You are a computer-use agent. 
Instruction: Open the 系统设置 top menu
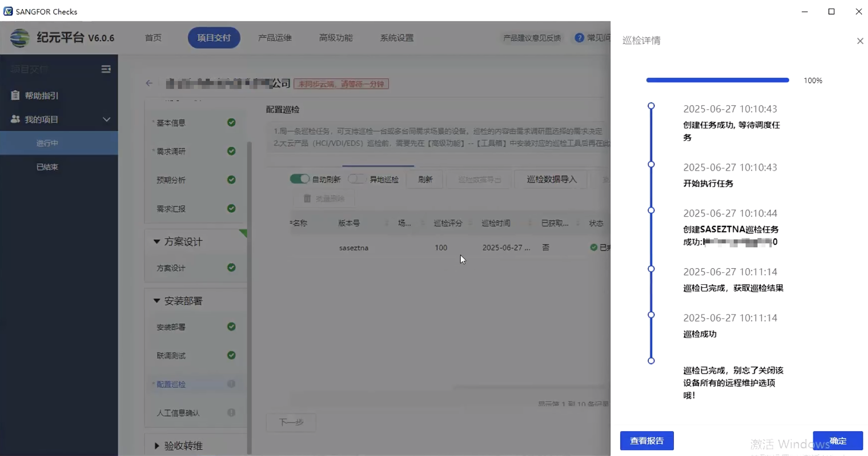click(x=397, y=38)
